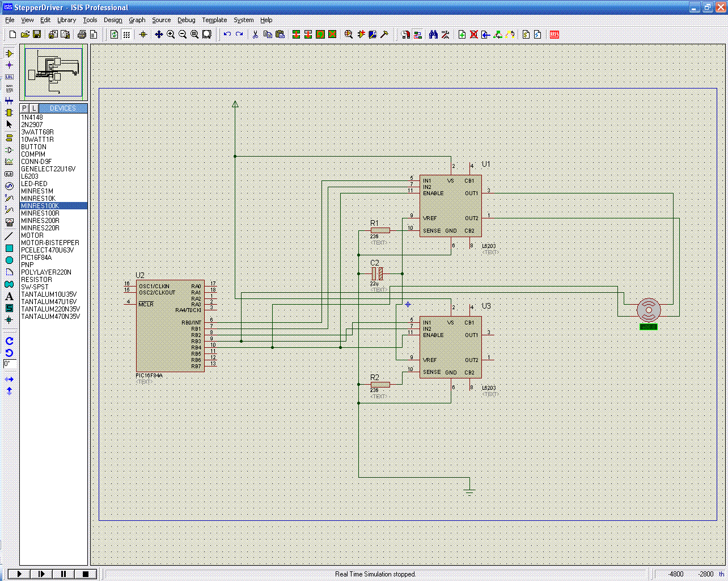The image size is (728, 581).
Task: Print the schematic
Action: 82,35
